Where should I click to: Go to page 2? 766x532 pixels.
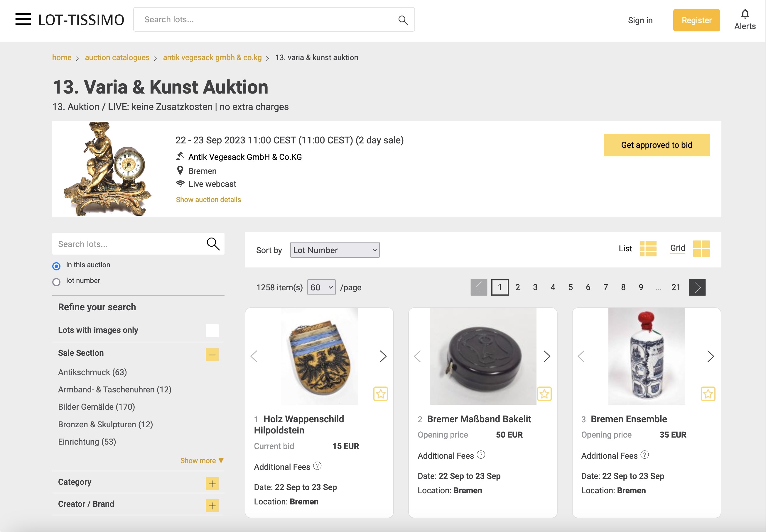(x=517, y=287)
